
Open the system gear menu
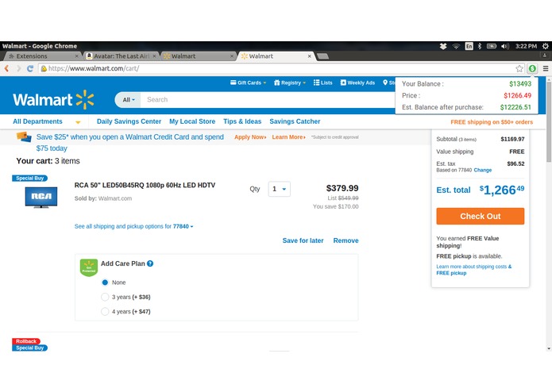tap(546, 46)
